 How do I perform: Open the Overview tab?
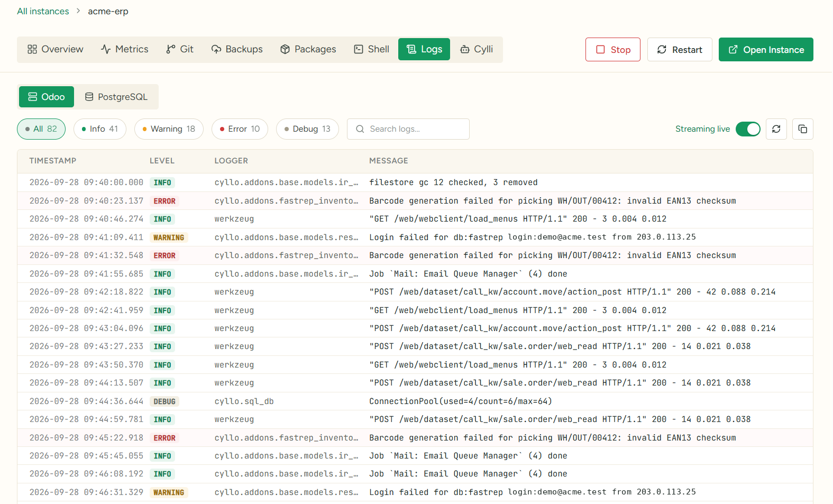click(x=56, y=49)
